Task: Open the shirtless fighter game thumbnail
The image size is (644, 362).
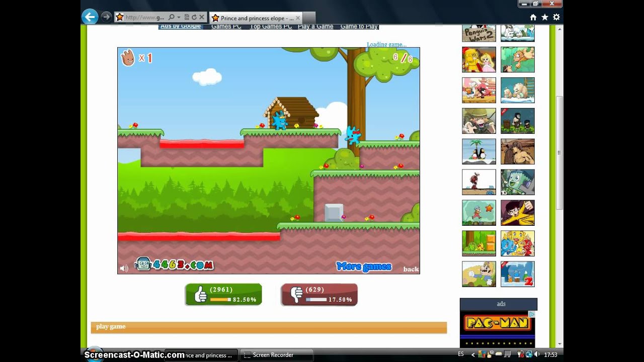Action: [x=518, y=152]
